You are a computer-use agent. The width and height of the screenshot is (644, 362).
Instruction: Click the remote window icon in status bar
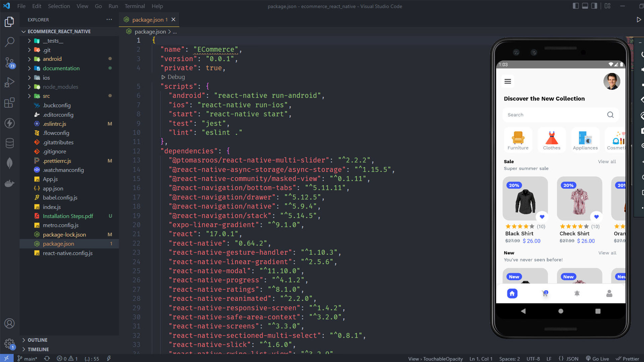6,358
